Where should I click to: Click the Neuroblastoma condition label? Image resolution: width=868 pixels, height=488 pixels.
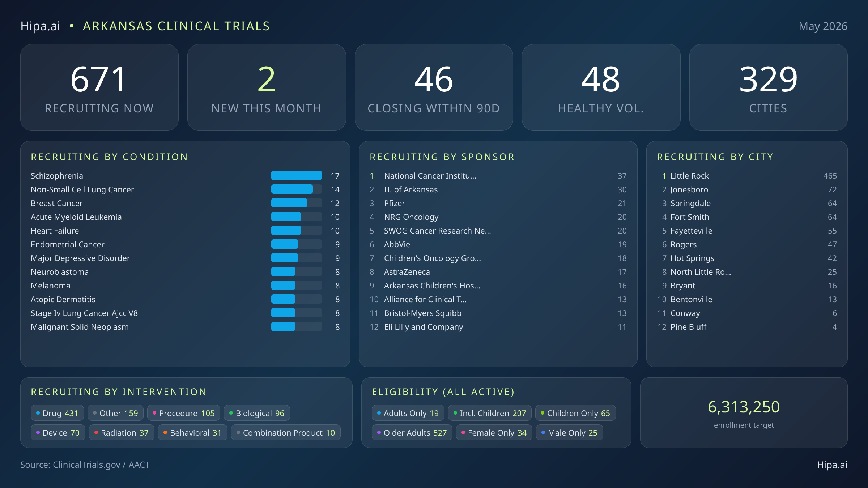(60, 272)
